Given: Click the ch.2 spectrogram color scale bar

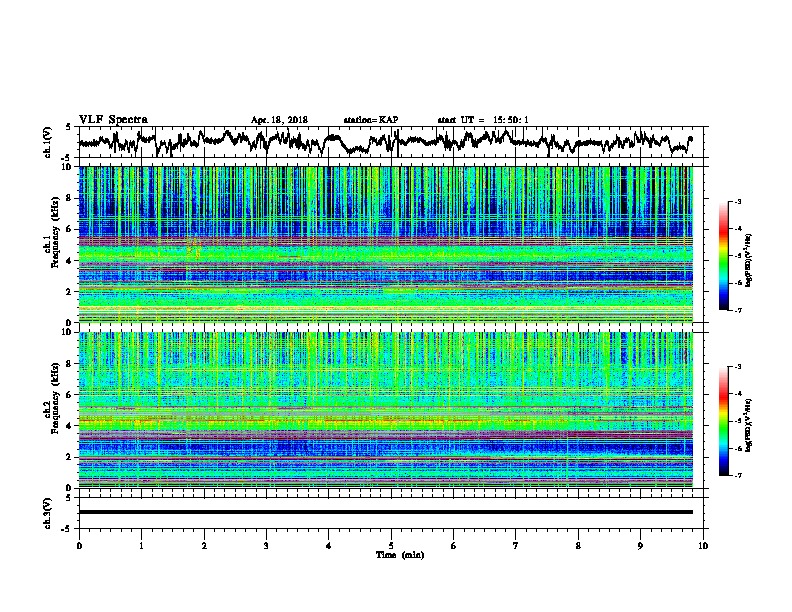Looking at the screenshot, I should point(723,421).
